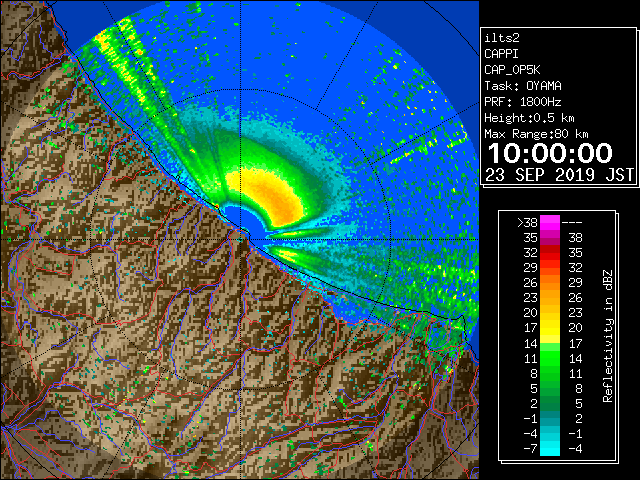The width and height of the screenshot is (640, 480).
Task: Click the red 32 dBZ legend swatch
Action: click(x=550, y=253)
